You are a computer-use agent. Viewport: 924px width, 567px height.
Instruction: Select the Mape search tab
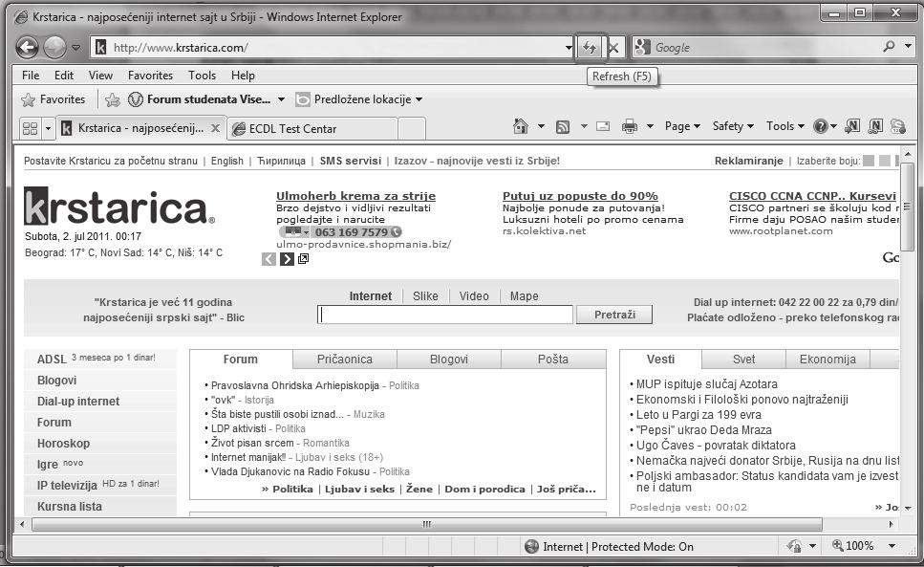click(x=524, y=295)
